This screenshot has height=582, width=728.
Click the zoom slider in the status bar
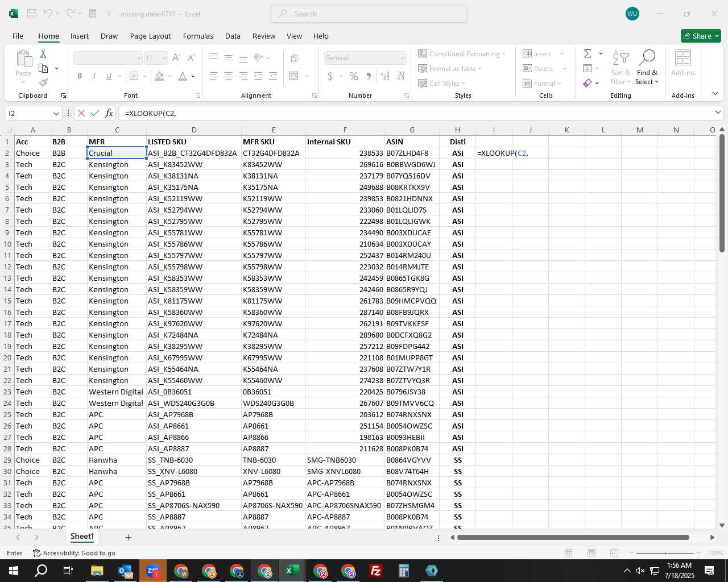[x=665, y=553]
